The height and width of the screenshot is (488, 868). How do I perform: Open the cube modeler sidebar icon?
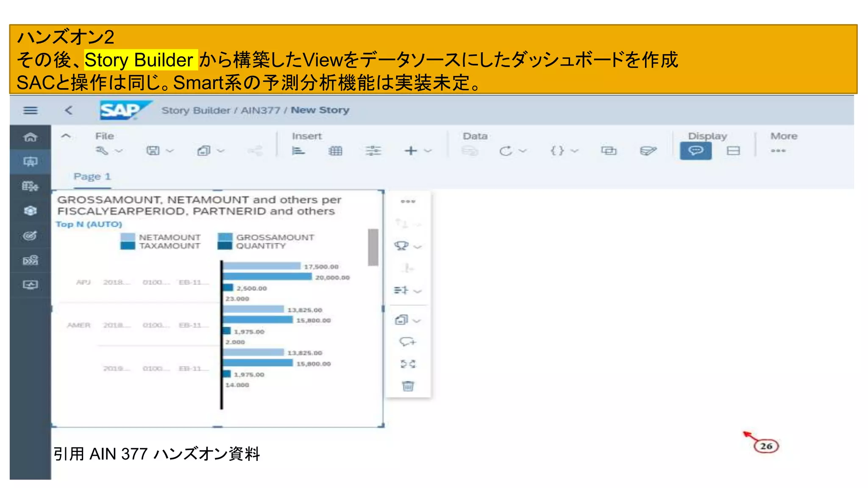(x=30, y=211)
